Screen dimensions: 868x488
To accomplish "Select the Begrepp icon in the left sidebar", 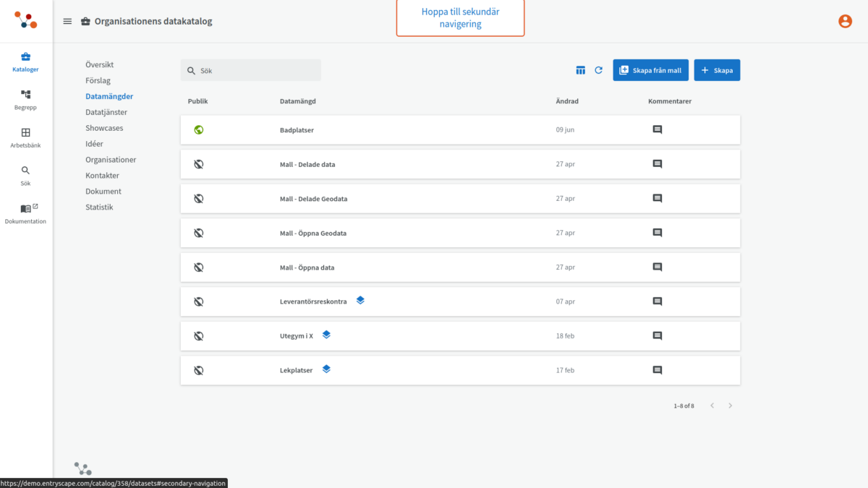I will pos(25,99).
